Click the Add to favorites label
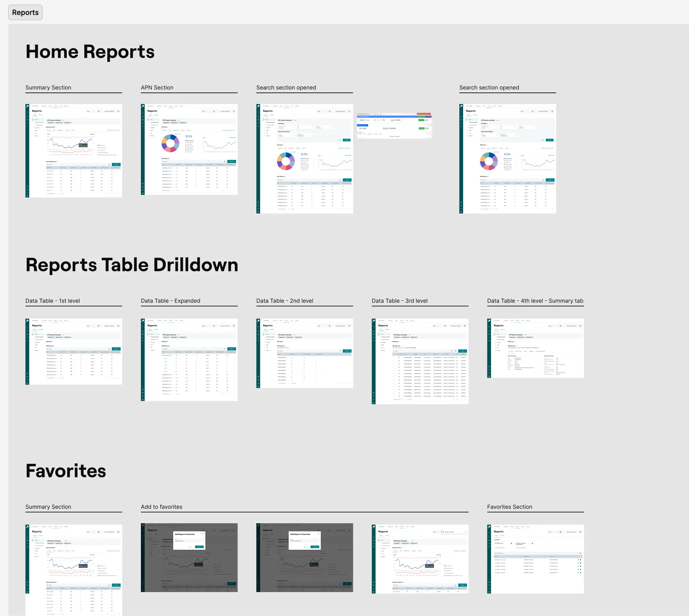The width and height of the screenshot is (689, 616). coord(161,507)
